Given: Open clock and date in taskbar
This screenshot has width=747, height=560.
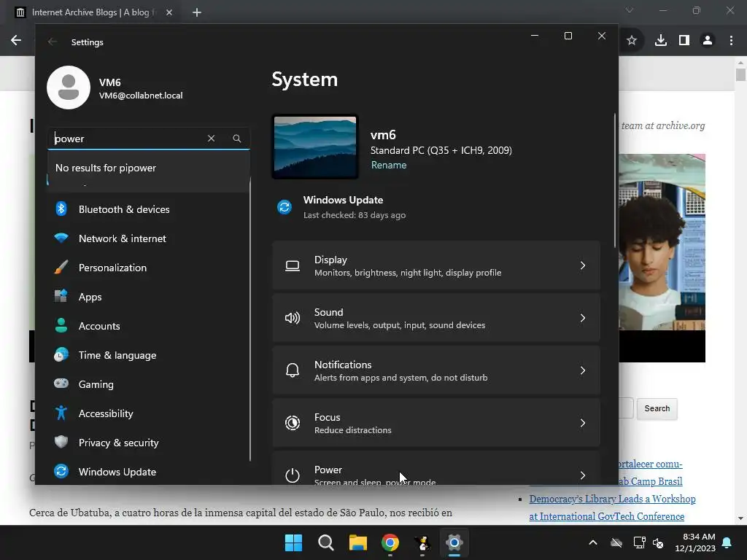Looking at the screenshot, I should click(695, 542).
